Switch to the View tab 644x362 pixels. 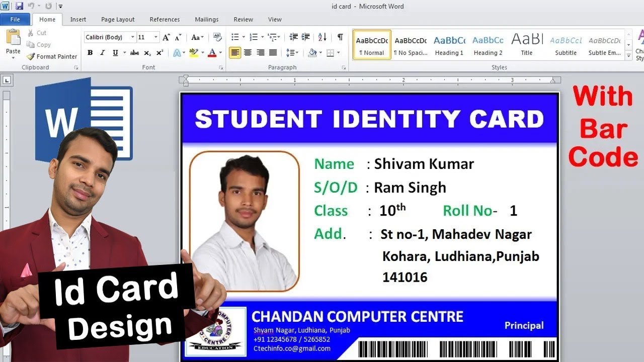click(x=275, y=19)
